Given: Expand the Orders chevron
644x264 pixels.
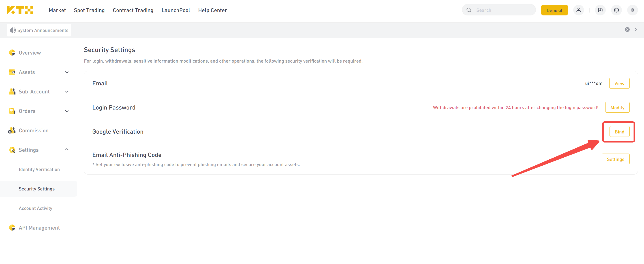Looking at the screenshot, I should click(x=67, y=111).
